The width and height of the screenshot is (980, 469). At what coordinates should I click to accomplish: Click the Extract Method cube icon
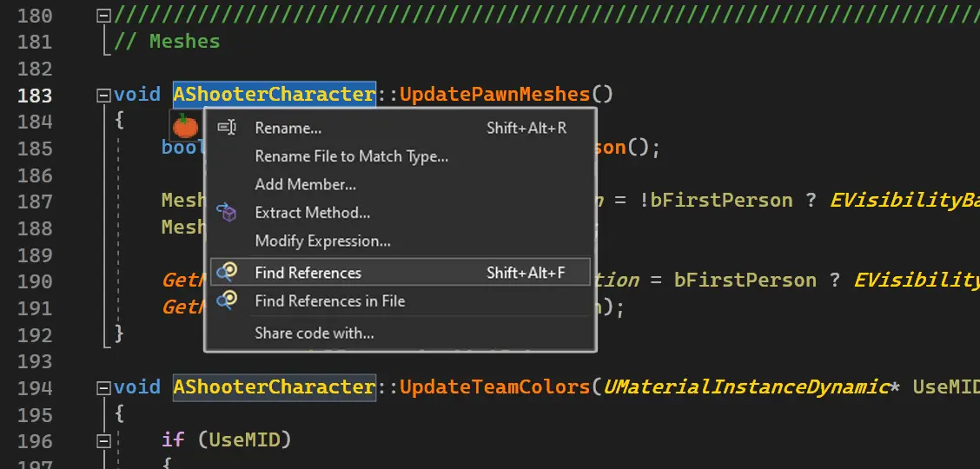tap(227, 213)
